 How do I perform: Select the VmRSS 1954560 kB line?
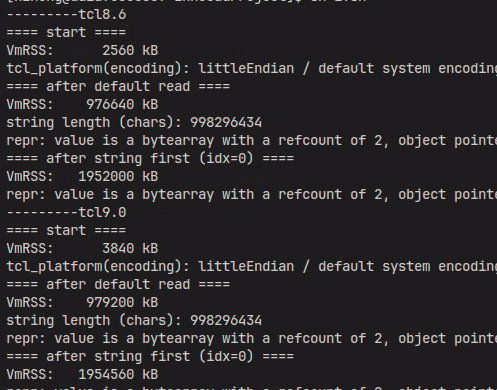[x=82, y=375]
